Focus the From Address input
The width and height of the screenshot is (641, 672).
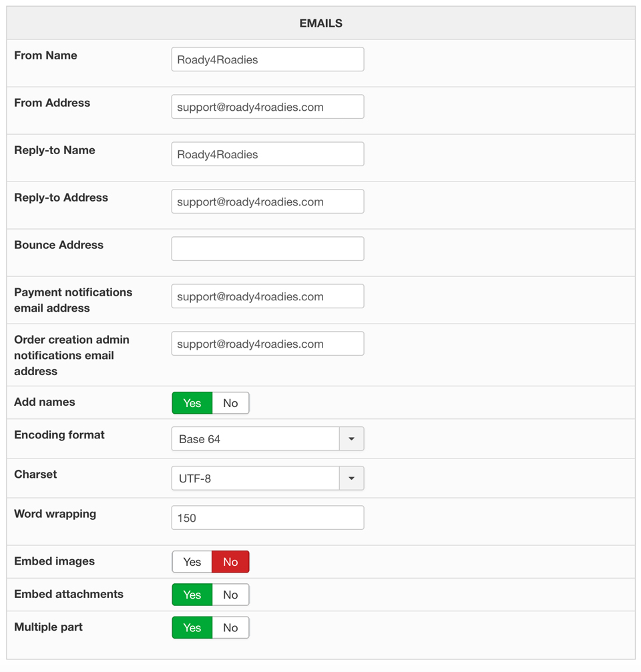pyautogui.click(x=267, y=107)
